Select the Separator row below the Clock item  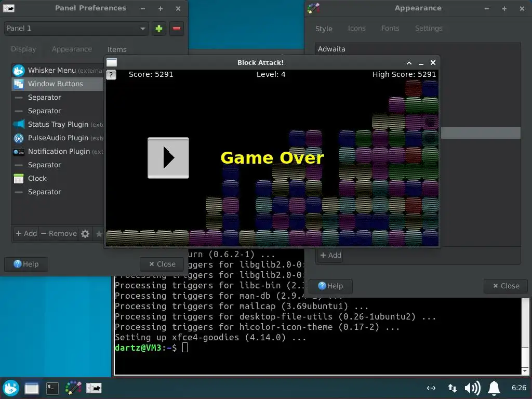[58, 192]
